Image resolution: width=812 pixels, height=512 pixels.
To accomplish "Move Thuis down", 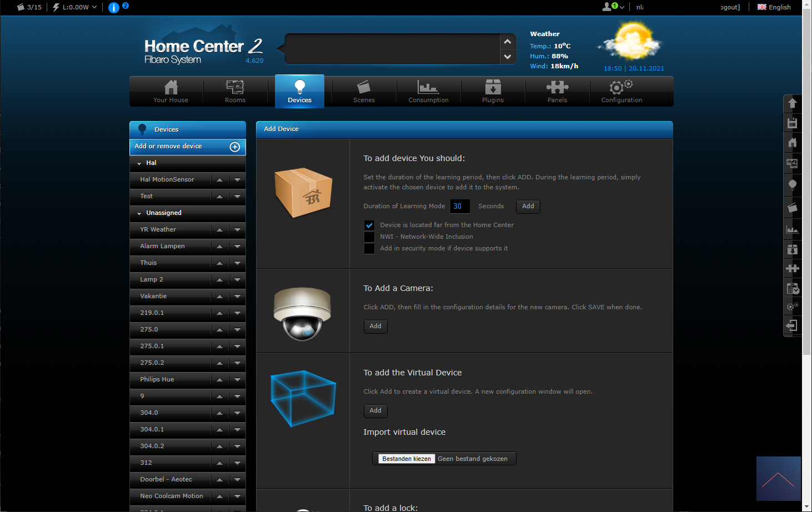I will pos(237,263).
